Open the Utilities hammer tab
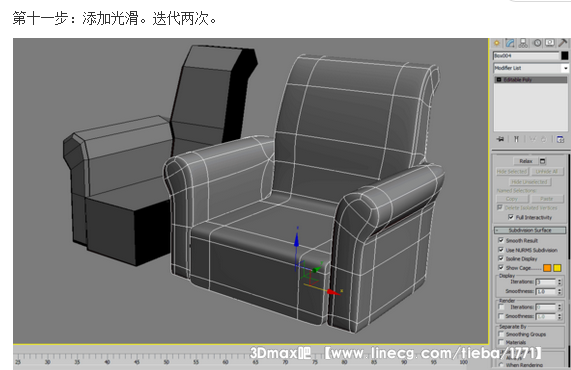Image resolution: width=571 pixels, height=370 pixels. point(563,43)
